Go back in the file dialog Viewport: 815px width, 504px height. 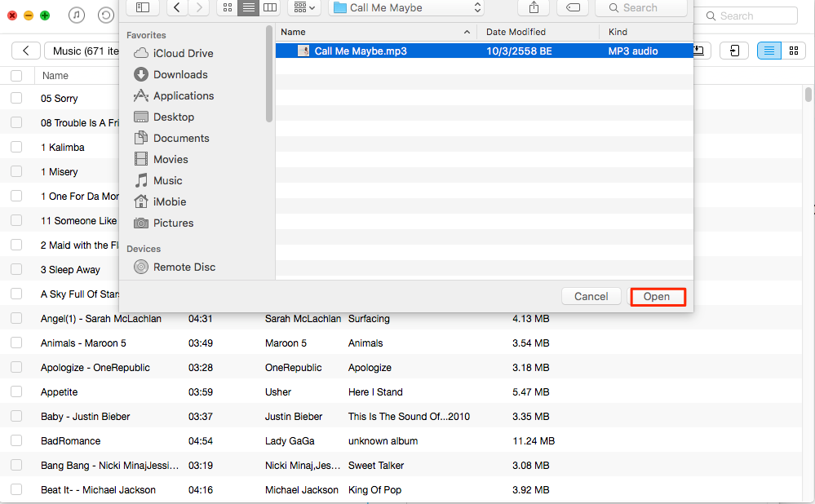[x=177, y=8]
